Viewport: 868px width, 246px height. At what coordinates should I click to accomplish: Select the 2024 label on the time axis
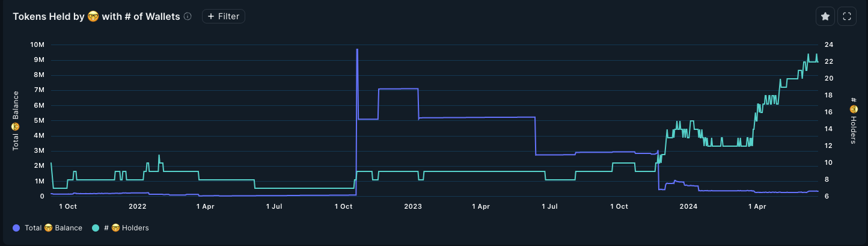pyautogui.click(x=688, y=206)
